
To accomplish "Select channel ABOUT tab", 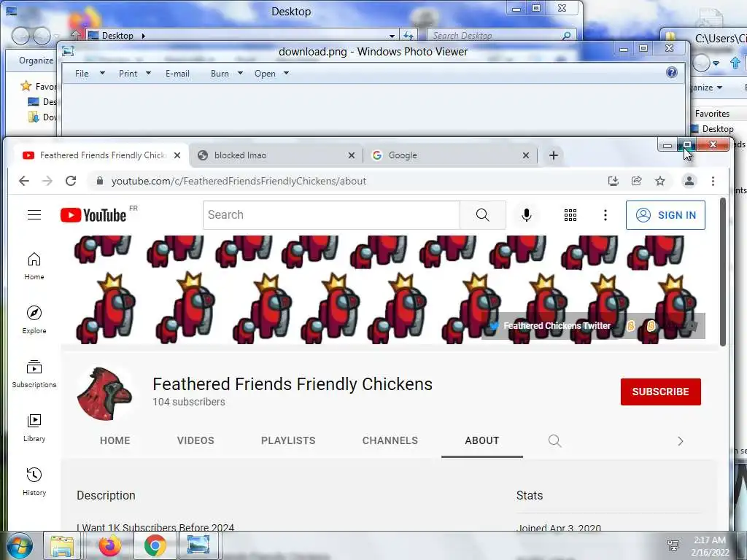I will click(x=482, y=440).
